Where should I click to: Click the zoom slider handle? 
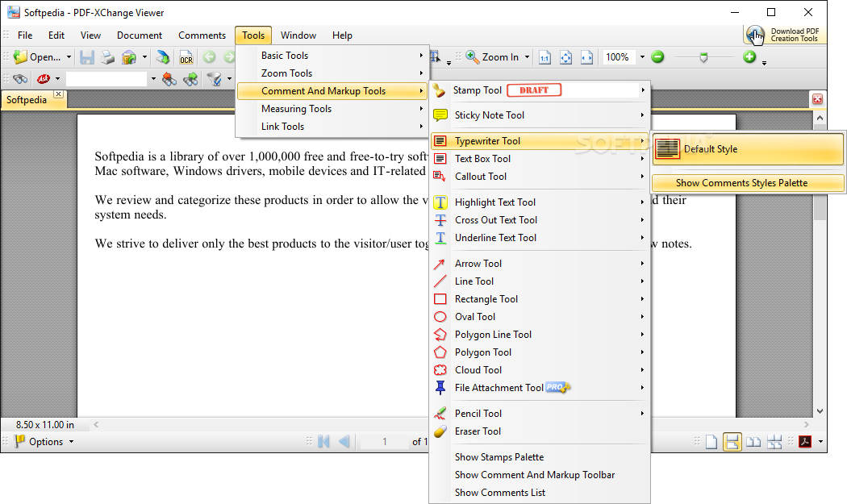point(703,56)
